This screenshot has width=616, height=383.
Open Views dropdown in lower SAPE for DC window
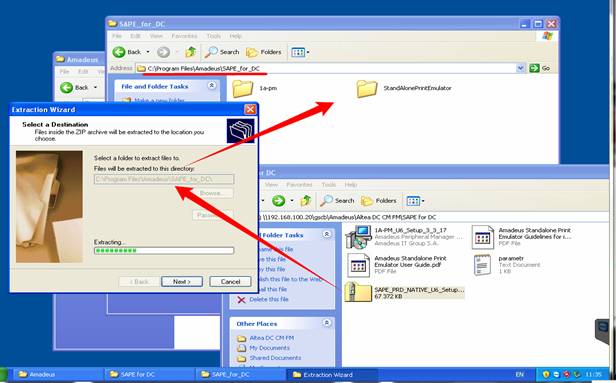pos(415,201)
